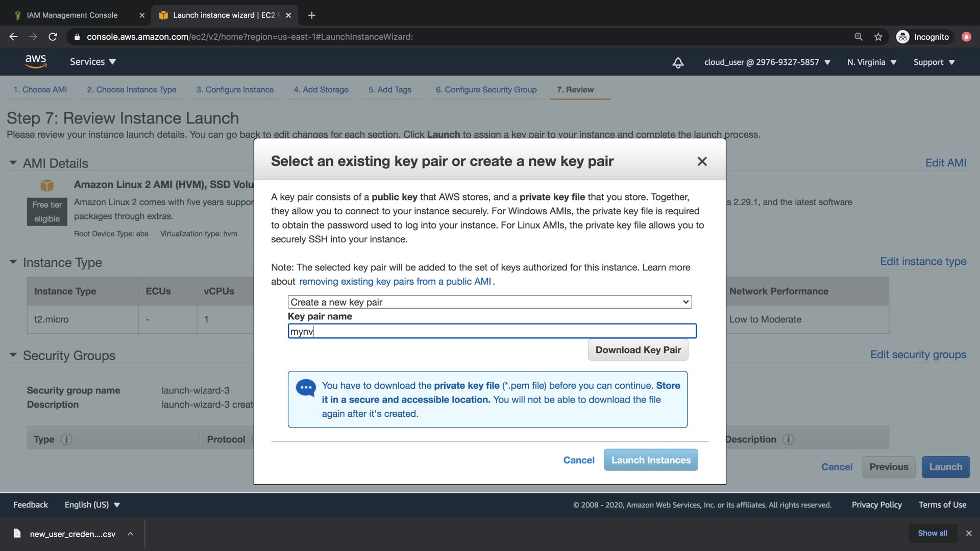Bookmark page with star icon

878,37
